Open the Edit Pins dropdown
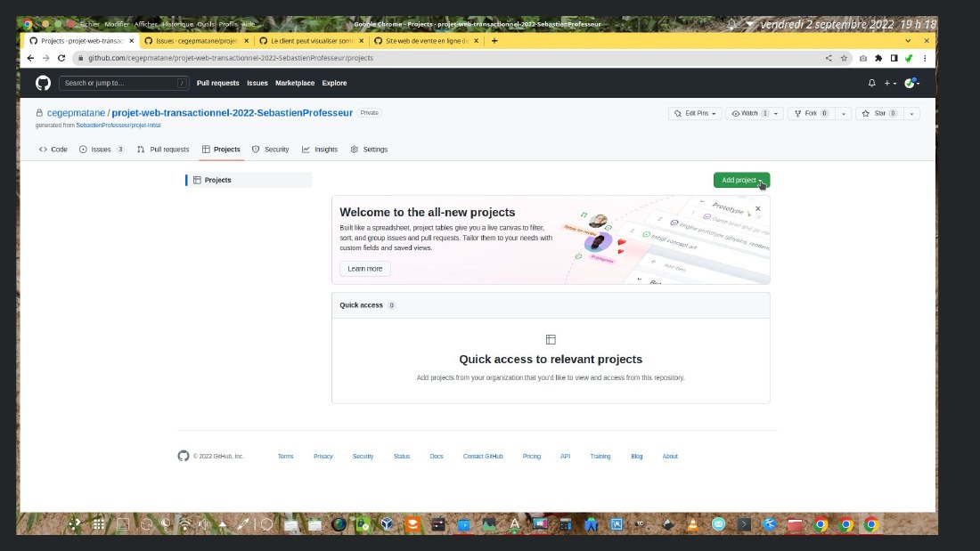Screen dimensions: 980x551 pos(695,114)
